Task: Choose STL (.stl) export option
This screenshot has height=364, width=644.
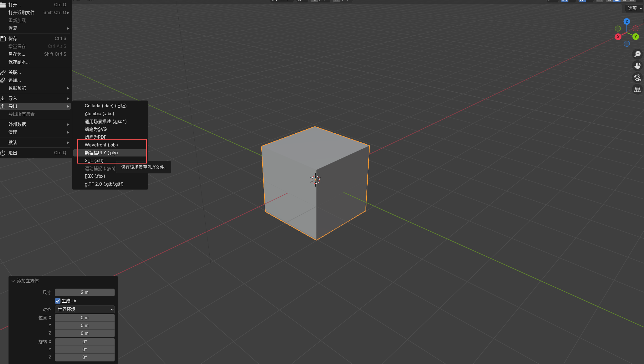Action: [x=94, y=161]
